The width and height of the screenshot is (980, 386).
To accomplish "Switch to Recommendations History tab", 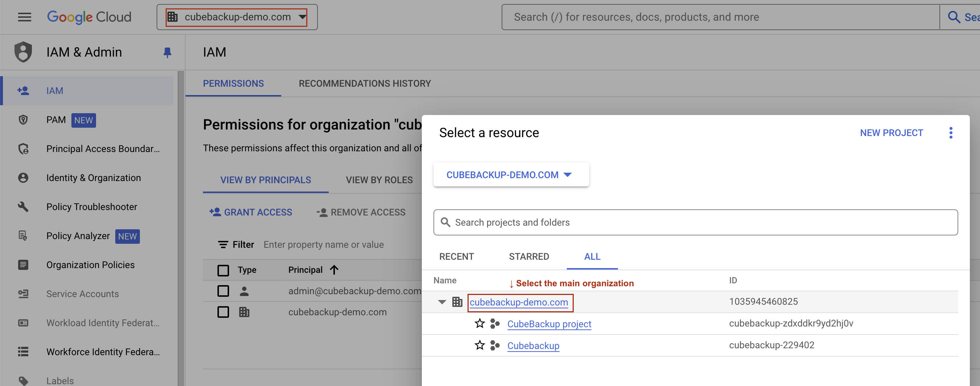I will 365,83.
